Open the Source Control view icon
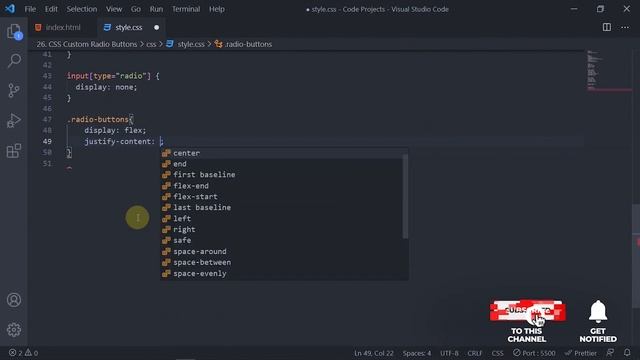Screen dimensions: 640x360 14,90
